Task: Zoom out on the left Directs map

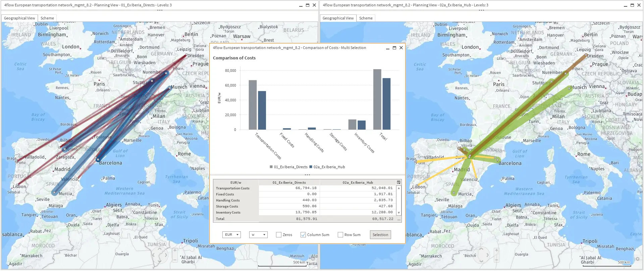Action: click(175, 260)
